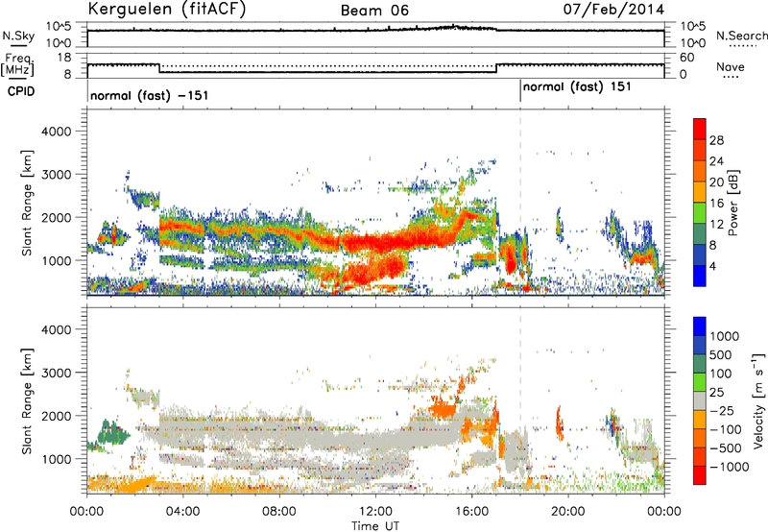
Task: Click the 'normal (fast) 151' text
Action: [x=577, y=87]
